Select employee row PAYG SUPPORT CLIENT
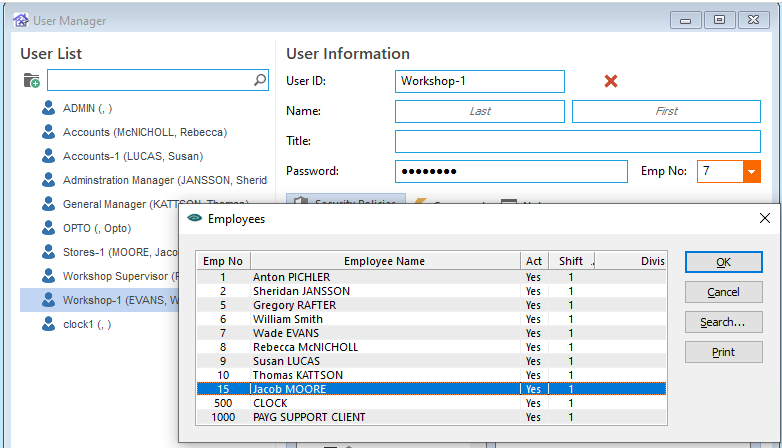Viewport: 782px width, 448px height. pos(431,417)
